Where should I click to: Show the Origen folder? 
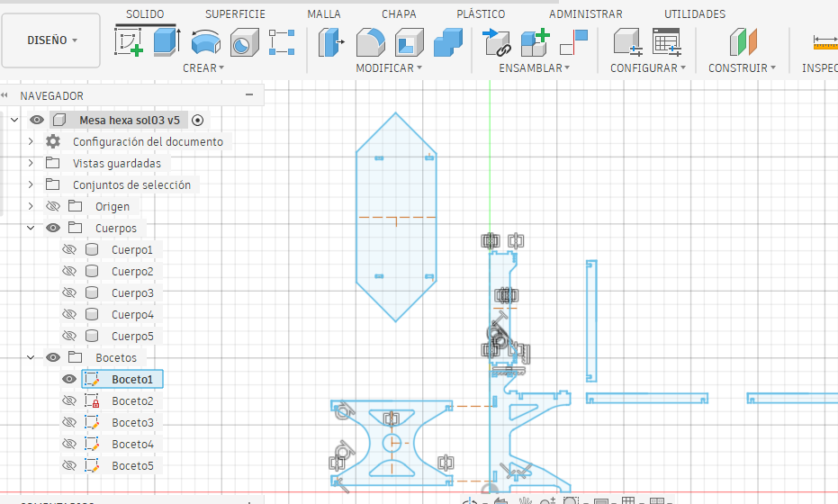coord(53,206)
